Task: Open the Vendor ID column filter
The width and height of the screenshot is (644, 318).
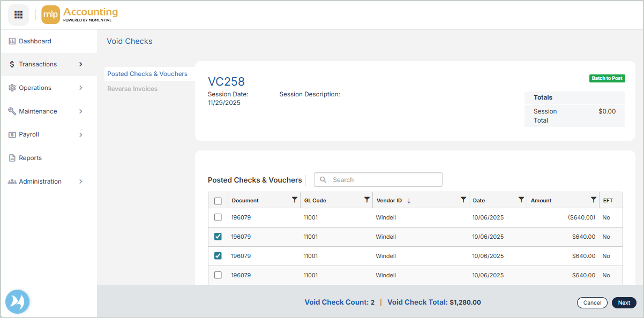Action: coord(463,200)
